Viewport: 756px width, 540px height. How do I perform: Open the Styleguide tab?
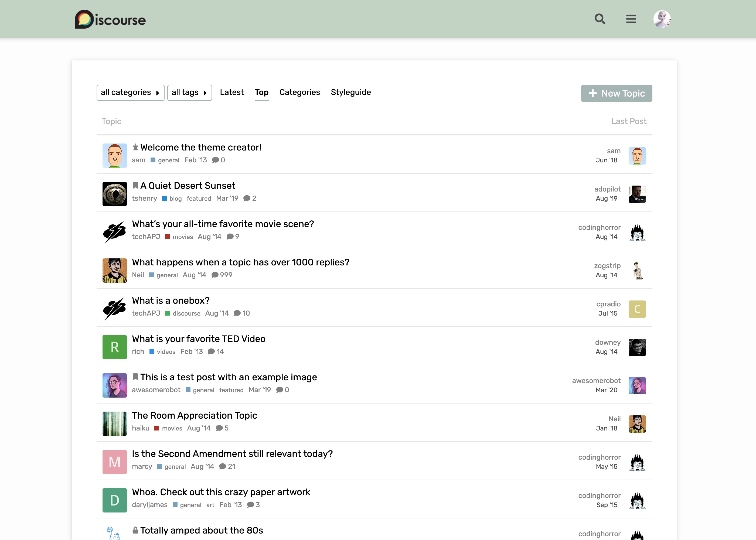350,92
